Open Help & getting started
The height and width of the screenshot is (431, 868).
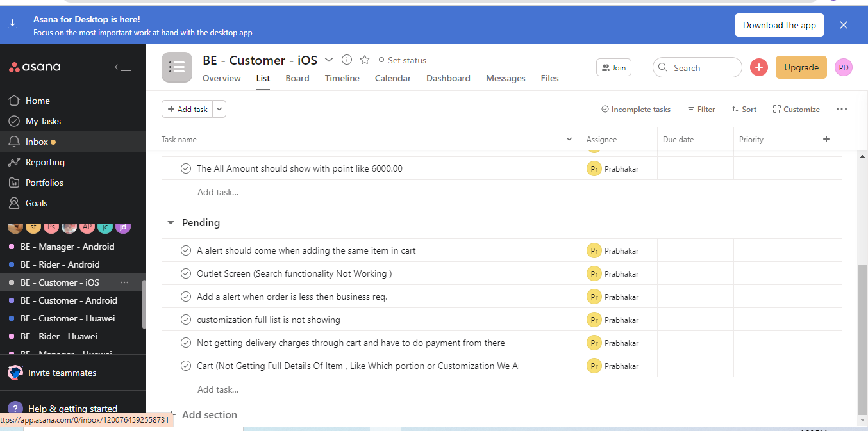pos(72,409)
